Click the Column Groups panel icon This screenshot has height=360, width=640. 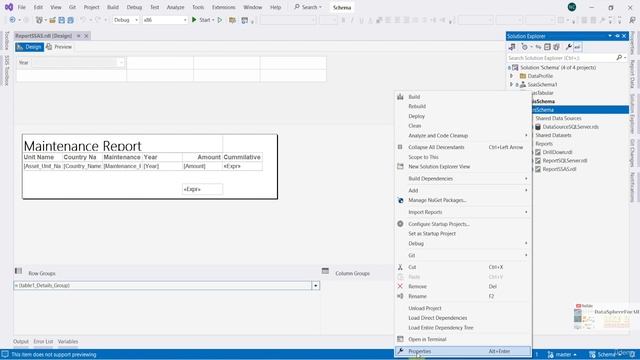[x=325, y=271]
